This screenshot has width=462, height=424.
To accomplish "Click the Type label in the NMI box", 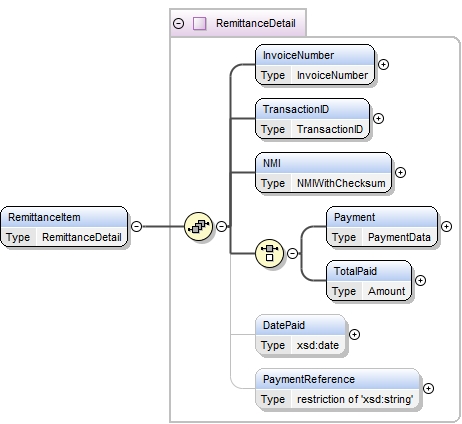I will (x=273, y=183).
